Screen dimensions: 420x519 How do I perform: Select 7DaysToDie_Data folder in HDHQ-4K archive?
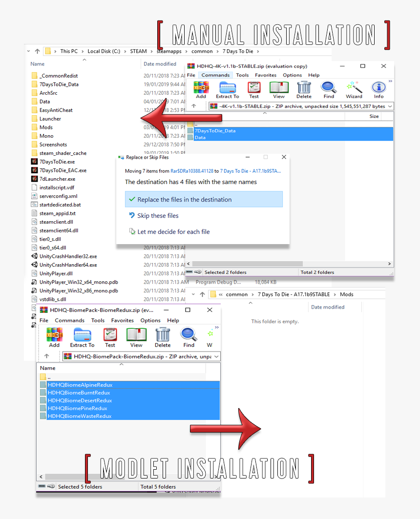click(290, 131)
